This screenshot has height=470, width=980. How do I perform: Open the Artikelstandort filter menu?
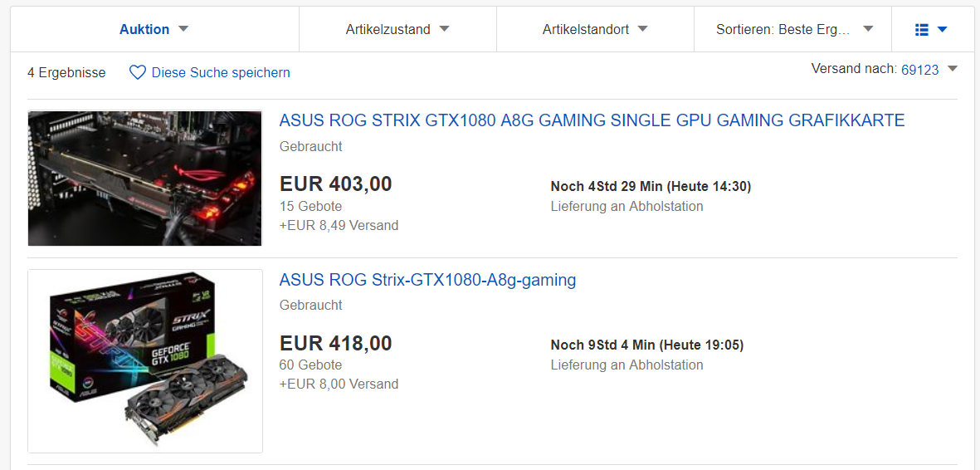click(x=584, y=30)
